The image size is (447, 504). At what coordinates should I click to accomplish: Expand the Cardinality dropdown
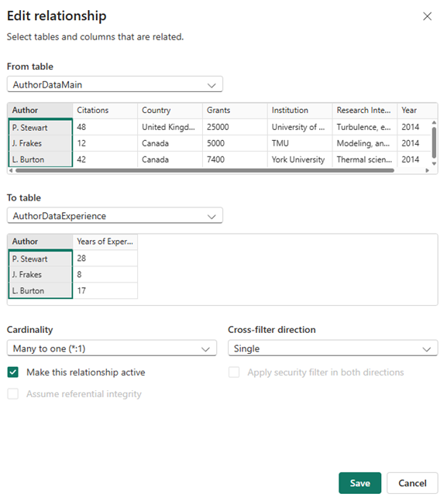point(112,348)
